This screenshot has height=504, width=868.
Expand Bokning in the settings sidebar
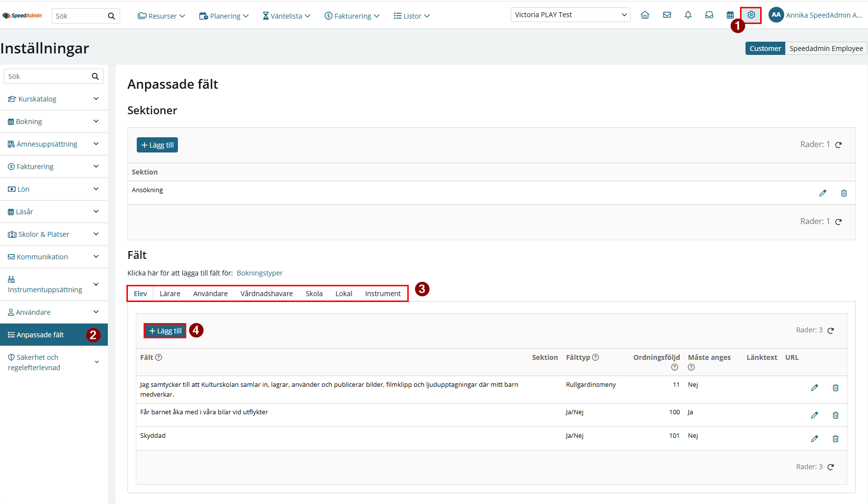(x=54, y=122)
